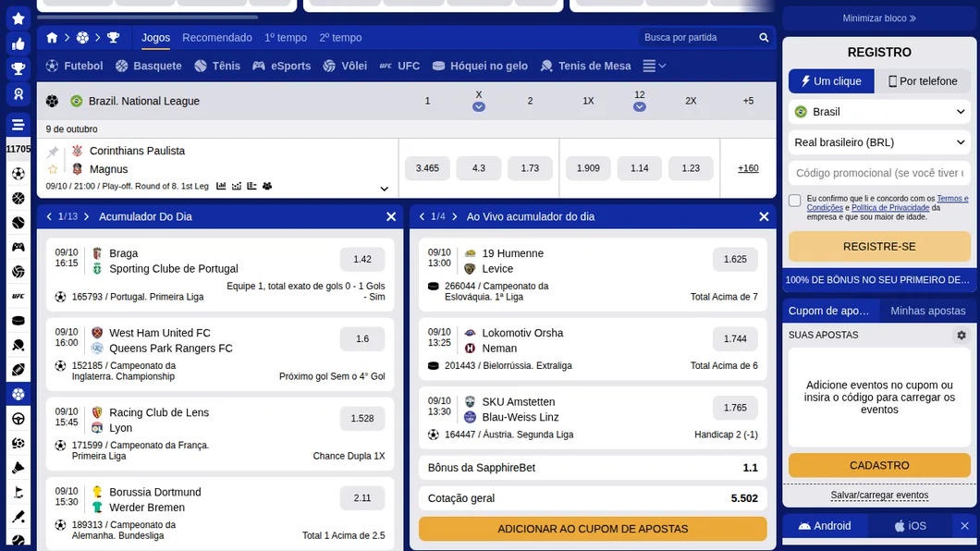Select UFC icon in left sidebar
The height and width of the screenshot is (551, 980).
point(18,296)
